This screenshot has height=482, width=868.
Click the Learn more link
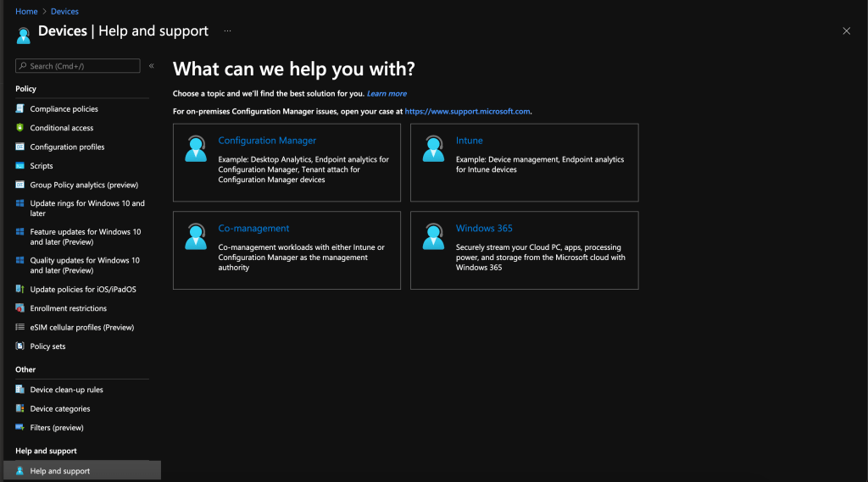click(x=387, y=94)
